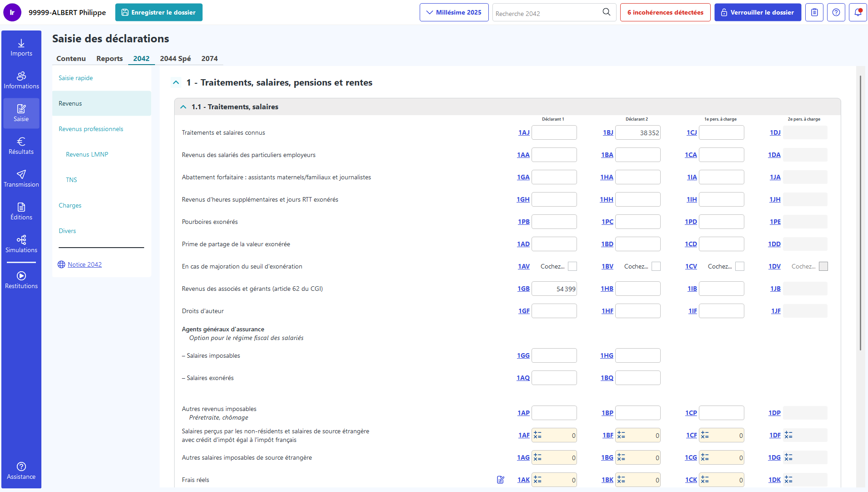868x492 pixels.
Task: Open the Résultats euro icon
Action: coord(21,142)
